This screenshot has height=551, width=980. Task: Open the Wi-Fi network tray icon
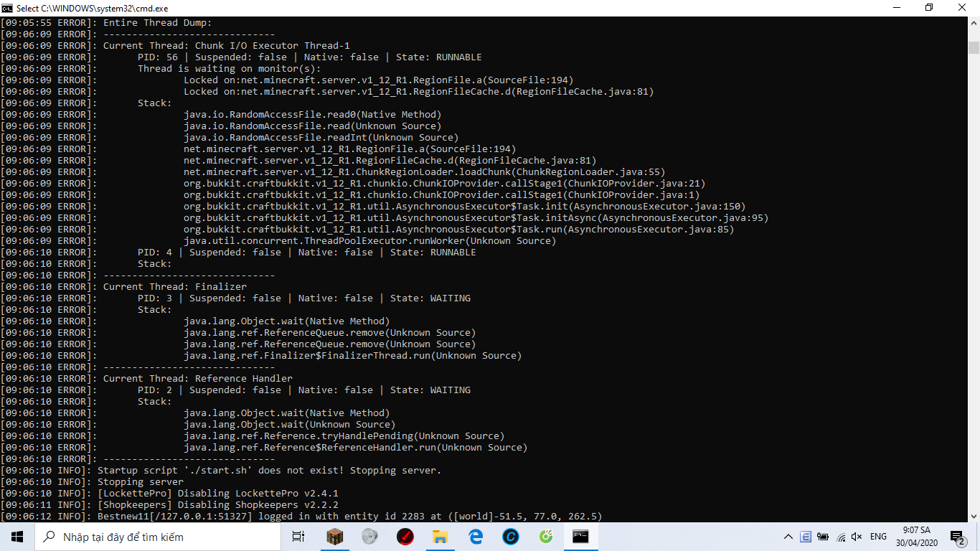click(x=840, y=537)
